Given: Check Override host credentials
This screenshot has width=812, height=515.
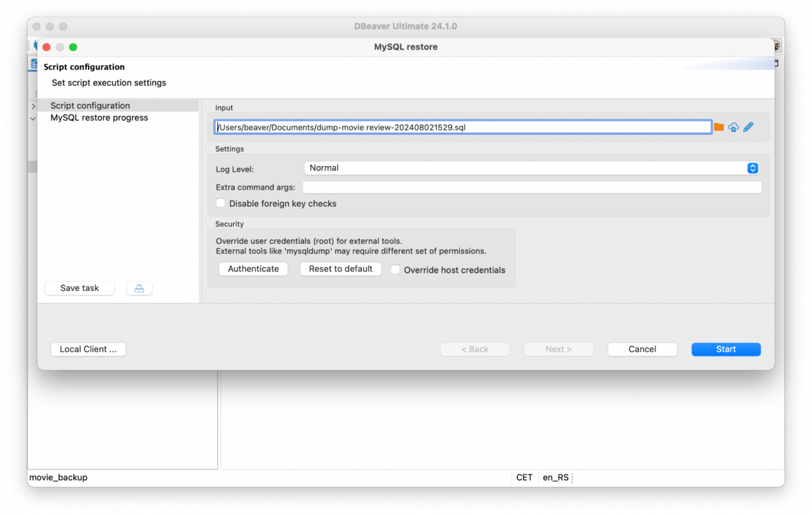Looking at the screenshot, I should point(395,270).
